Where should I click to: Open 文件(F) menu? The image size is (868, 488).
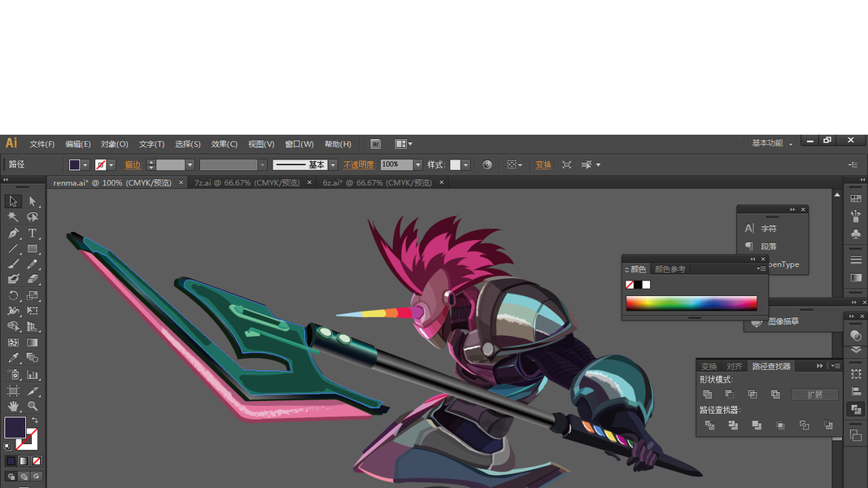(x=42, y=144)
